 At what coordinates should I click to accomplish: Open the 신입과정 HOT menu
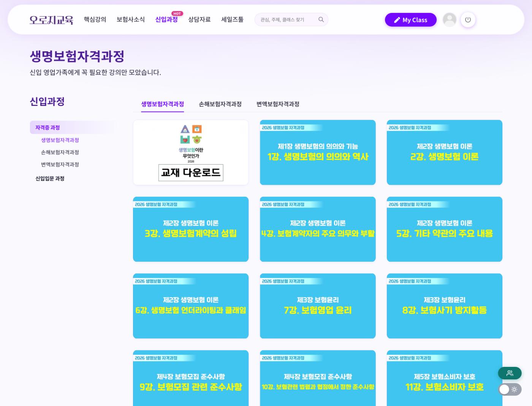click(x=166, y=19)
